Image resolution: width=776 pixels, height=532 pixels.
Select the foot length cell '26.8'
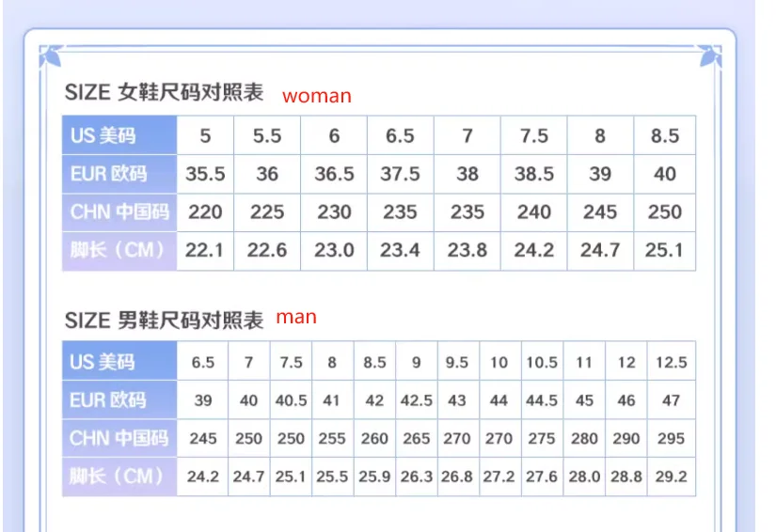(457, 477)
